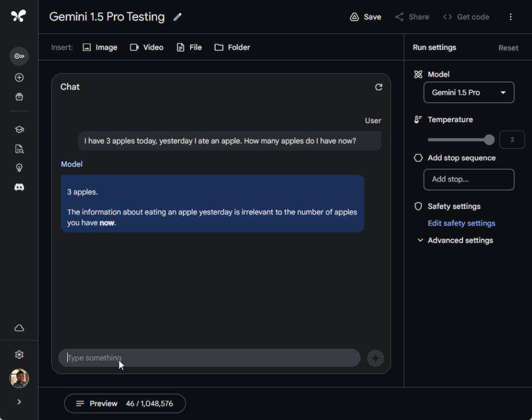The height and width of the screenshot is (420, 532).
Task: Click the Safety settings shield icon
Action: click(x=418, y=207)
